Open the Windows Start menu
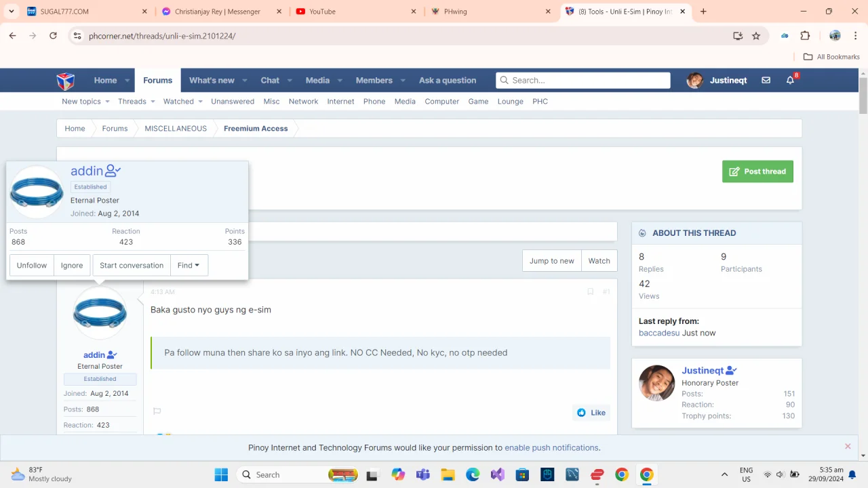This screenshot has width=868, height=488. (x=221, y=474)
